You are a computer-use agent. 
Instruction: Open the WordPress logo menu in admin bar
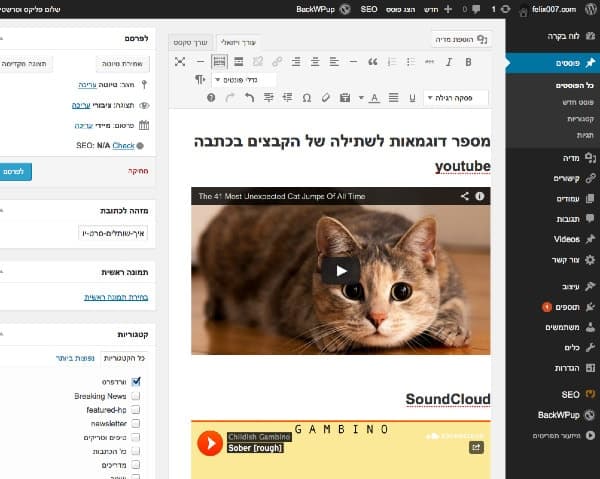pyautogui.click(x=591, y=9)
